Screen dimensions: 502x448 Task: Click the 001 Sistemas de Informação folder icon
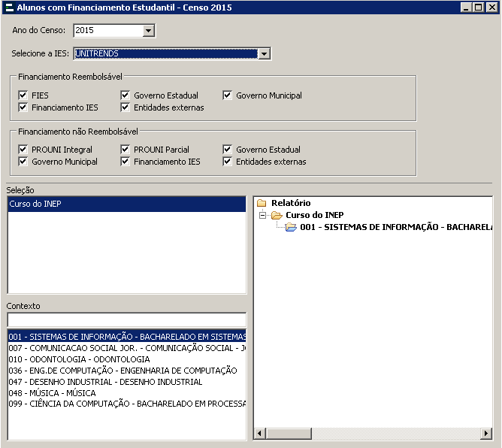[291, 227]
